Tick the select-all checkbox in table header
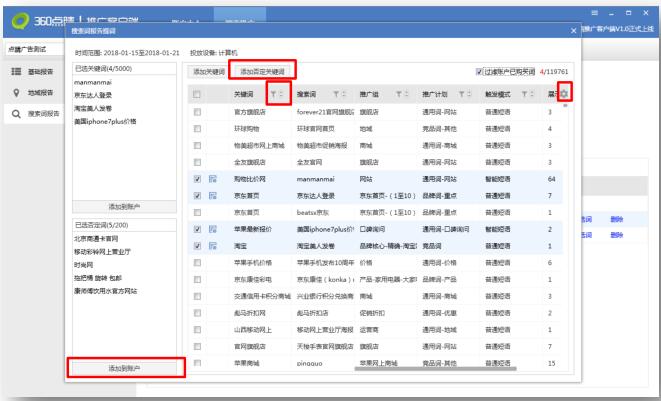Screen dimensions: 661x401 click(197, 93)
